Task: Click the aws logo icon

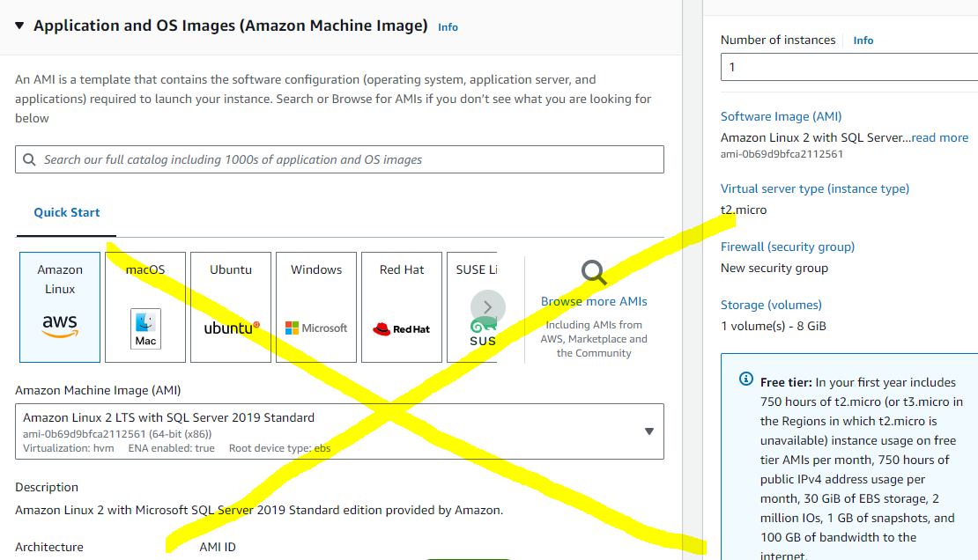Action: [x=60, y=326]
